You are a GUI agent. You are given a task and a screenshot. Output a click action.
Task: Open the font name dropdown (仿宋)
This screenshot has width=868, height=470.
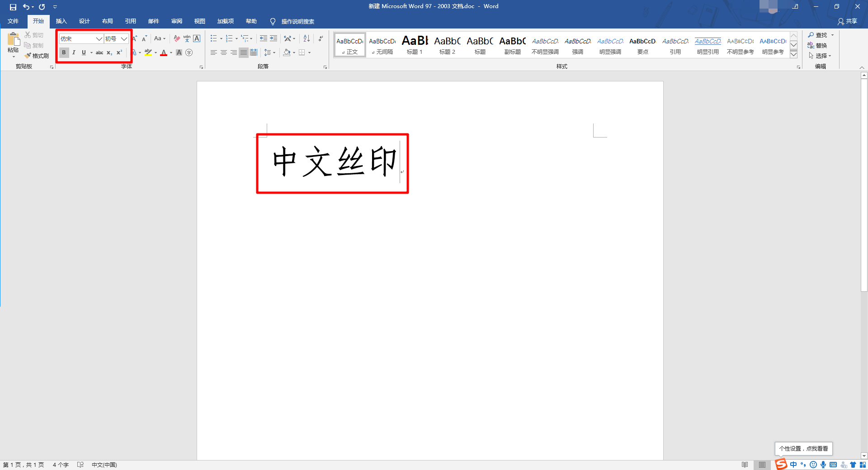pyautogui.click(x=99, y=39)
